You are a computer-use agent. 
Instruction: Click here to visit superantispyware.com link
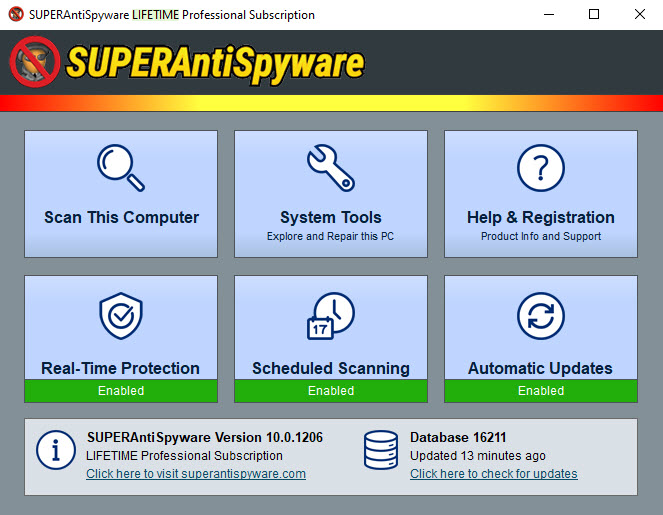pos(196,474)
